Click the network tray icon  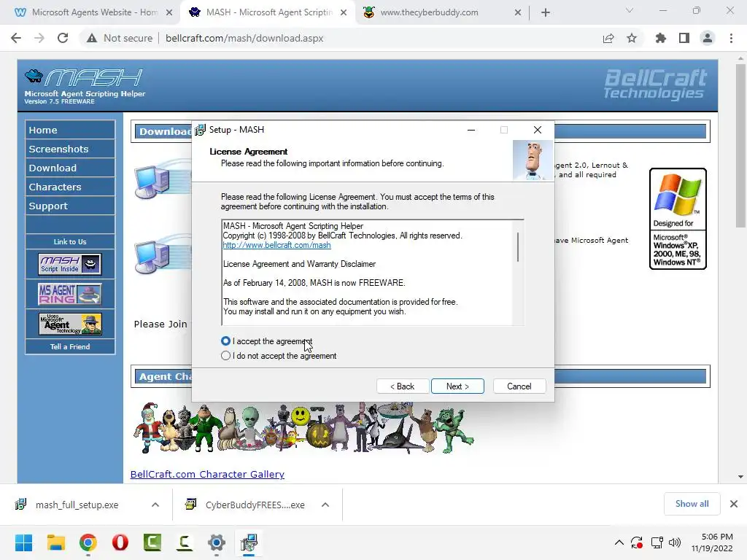coord(657,542)
